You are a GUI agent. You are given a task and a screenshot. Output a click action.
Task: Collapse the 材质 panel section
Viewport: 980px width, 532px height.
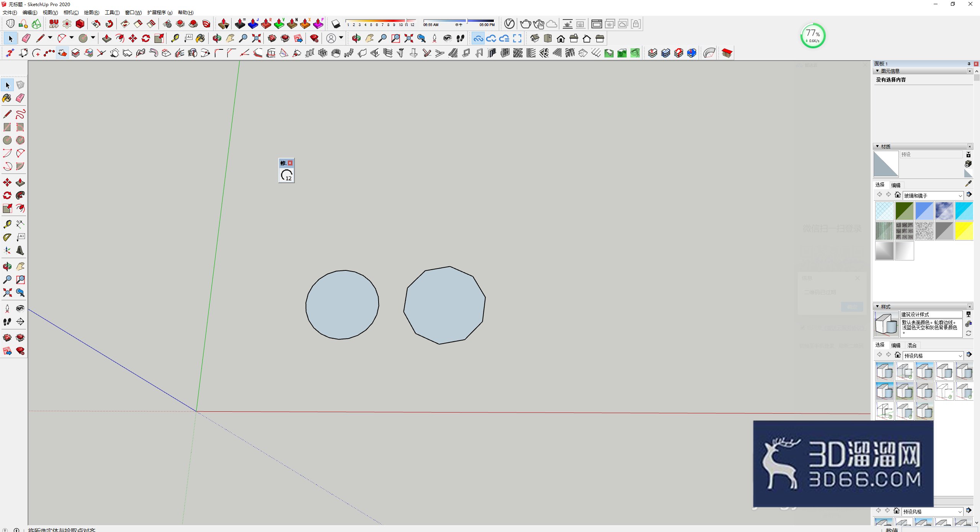click(x=877, y=146)
